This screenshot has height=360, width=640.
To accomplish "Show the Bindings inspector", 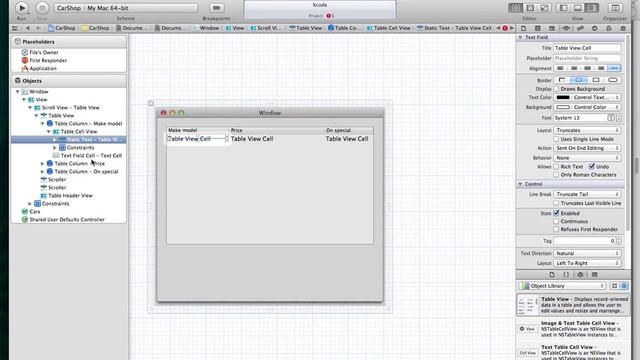I will tap(609, 28).
